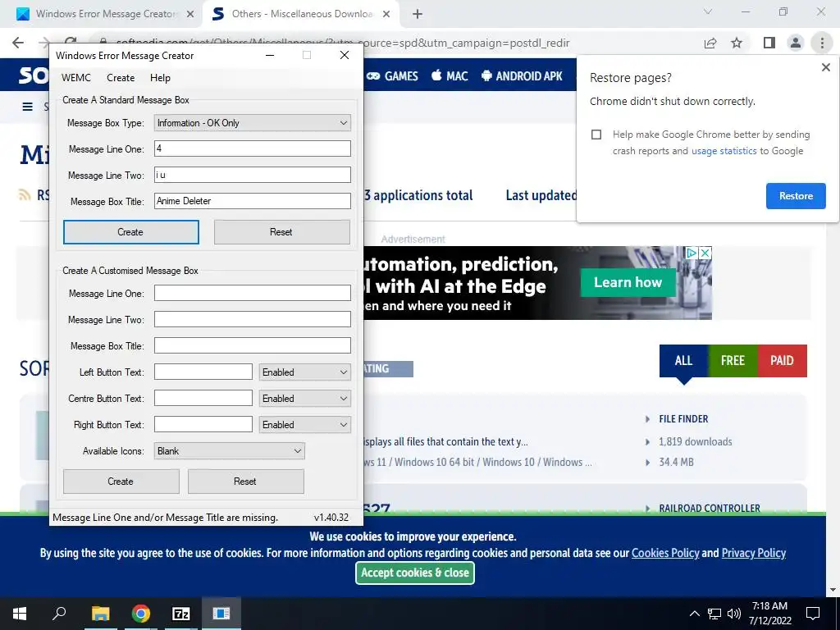Open the notification center icon
Viewport: 840px width, 630px height.
point(813,614)
